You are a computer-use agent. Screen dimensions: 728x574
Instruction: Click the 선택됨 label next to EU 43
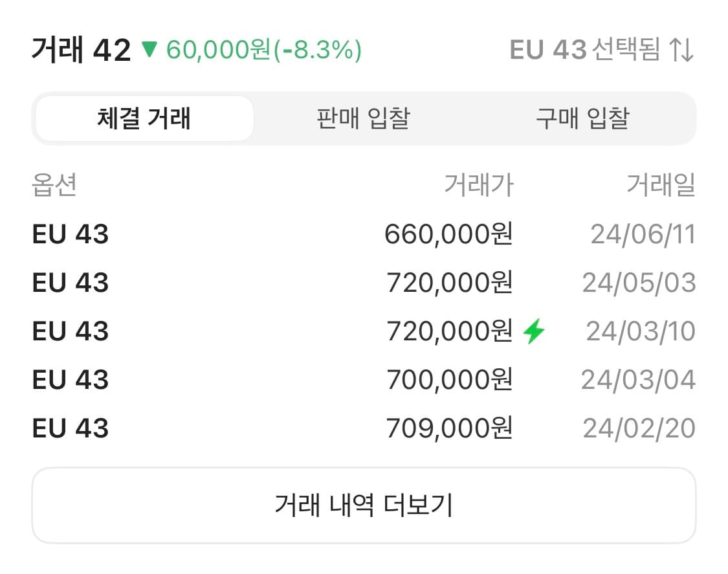tap(627, 51)
